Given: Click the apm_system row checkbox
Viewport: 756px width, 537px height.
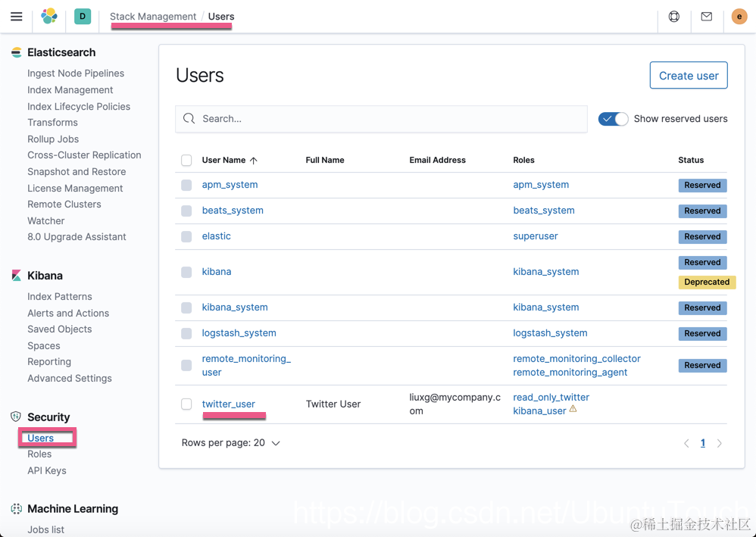Looking at the screenshot, I should [x=186, y=185].
